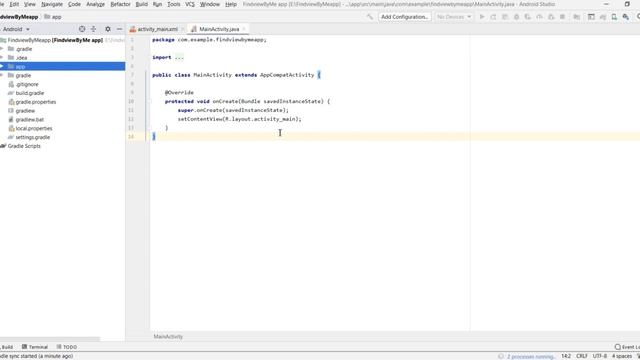This screenshot has height=360, width=640.
Task: Run the app with the green play icon
Action: pyautogui.click(x=482, y=17)
